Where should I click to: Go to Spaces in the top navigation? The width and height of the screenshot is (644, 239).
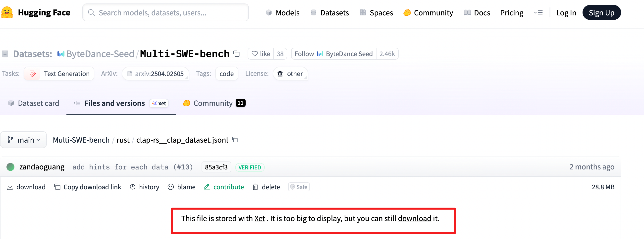[376, 13]
